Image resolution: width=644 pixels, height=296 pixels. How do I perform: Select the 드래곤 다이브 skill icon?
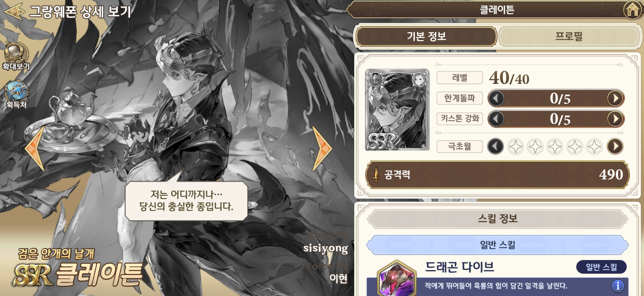coord(397,279)
